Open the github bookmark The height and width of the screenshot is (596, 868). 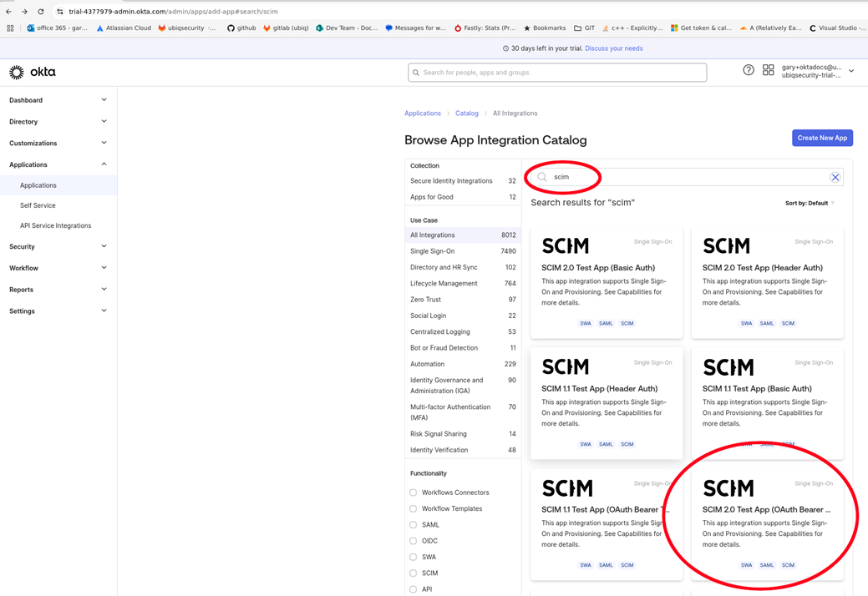pos(241,28)
